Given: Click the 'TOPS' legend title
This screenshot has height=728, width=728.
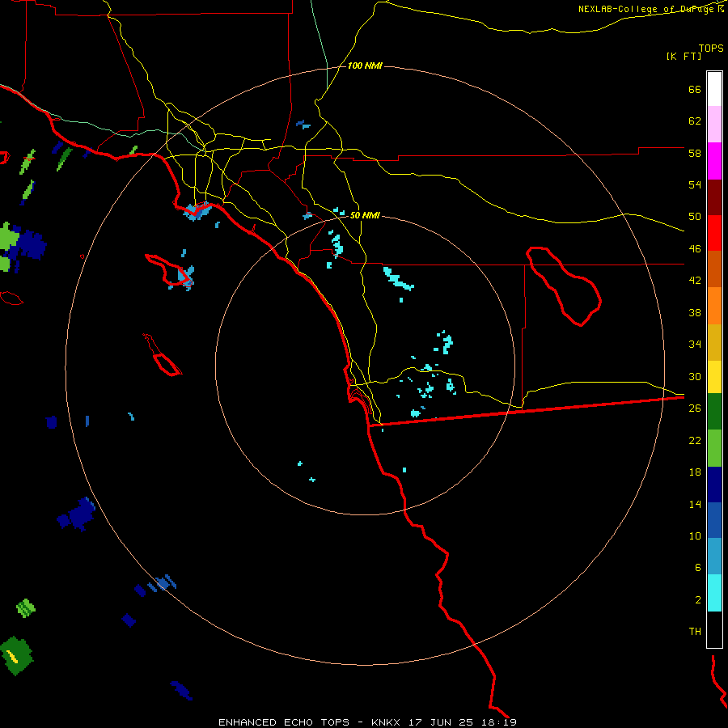Looking at the screenshot, I should click(x=711, y=48).
